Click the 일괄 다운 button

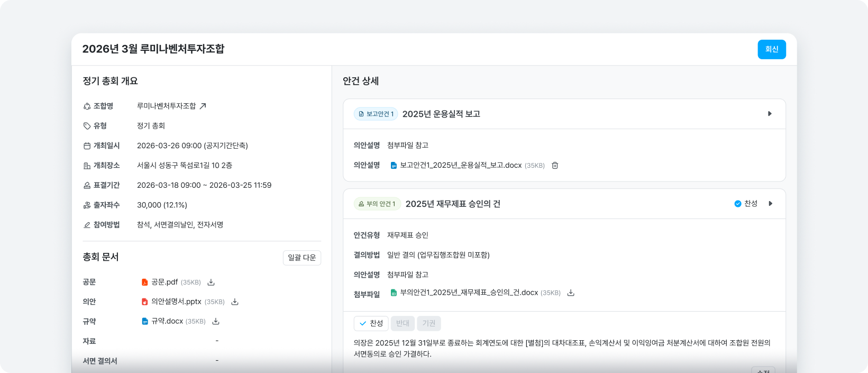tap(302, 258)
